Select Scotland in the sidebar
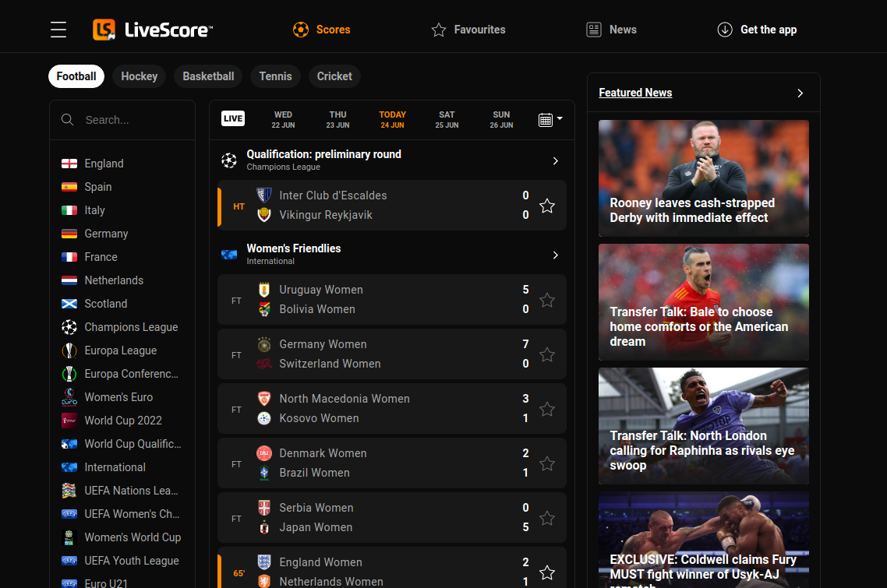This screenshot has width=887, height=588. point(106,304)
